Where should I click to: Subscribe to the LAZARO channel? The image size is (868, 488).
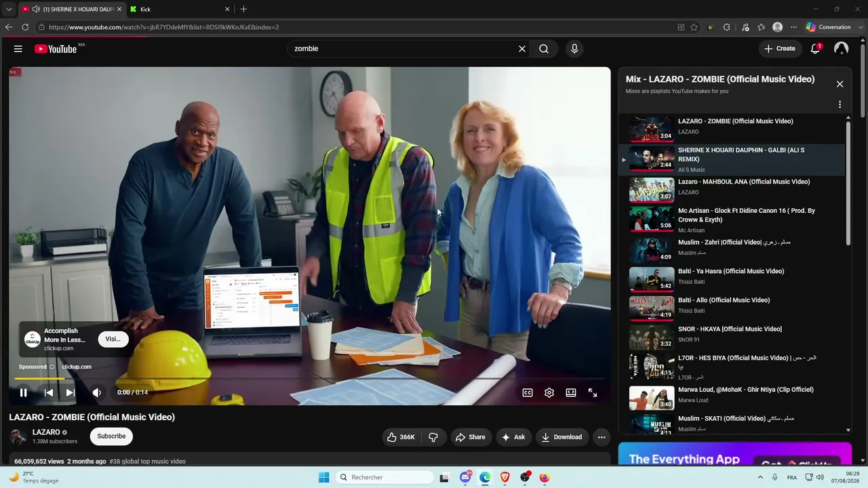pyautogui.click(x=111, y=436)
